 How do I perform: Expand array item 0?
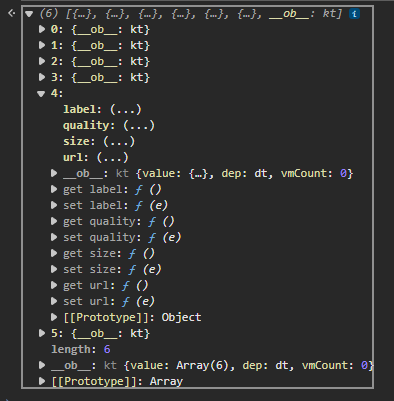(x=42, y=29)
